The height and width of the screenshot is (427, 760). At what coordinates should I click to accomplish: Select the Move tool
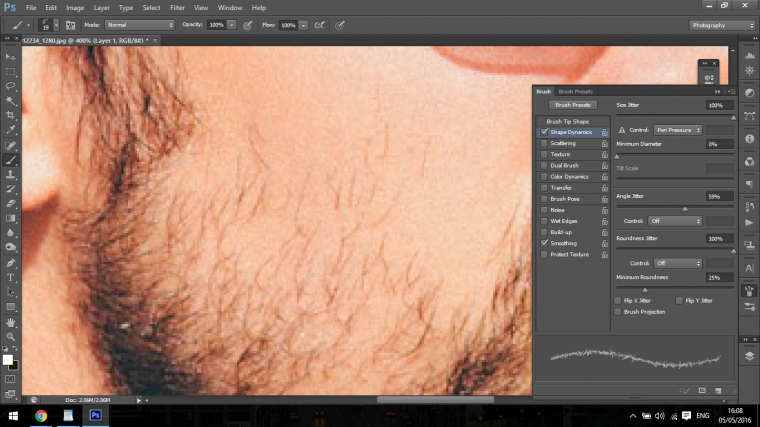(x=10, y=57)
